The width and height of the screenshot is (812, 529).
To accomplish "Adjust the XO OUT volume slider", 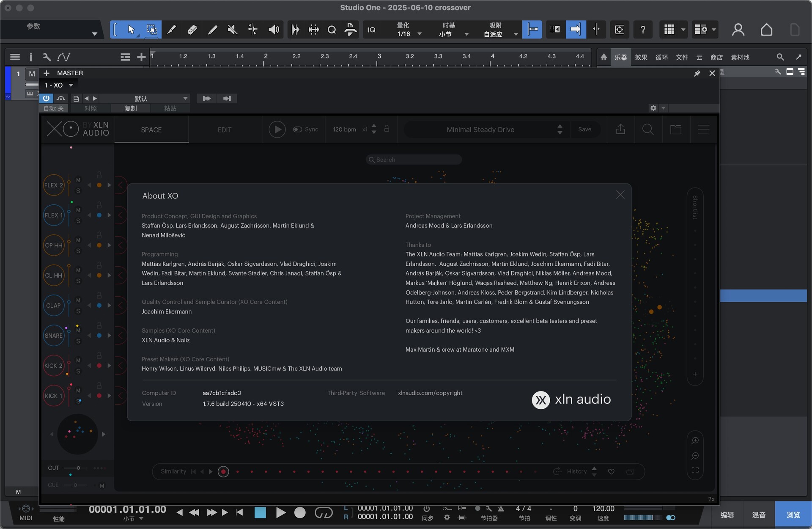I will point(76,468).
